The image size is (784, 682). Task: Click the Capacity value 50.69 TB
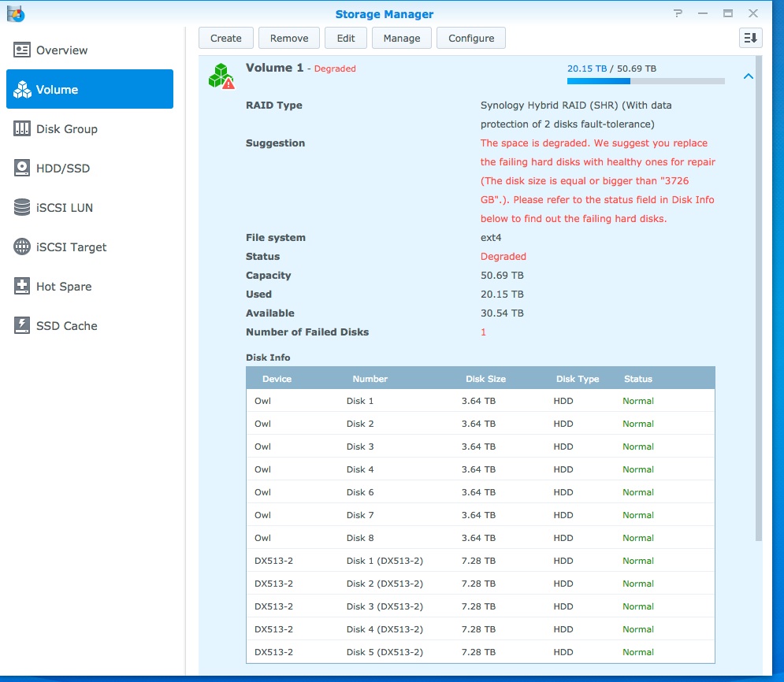pyautogui.click(x=502, y=276)
